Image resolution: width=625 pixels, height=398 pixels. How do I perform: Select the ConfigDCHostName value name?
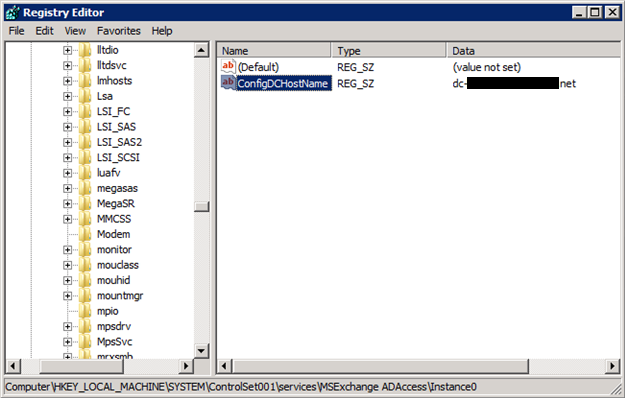click(x=283, y=83)
